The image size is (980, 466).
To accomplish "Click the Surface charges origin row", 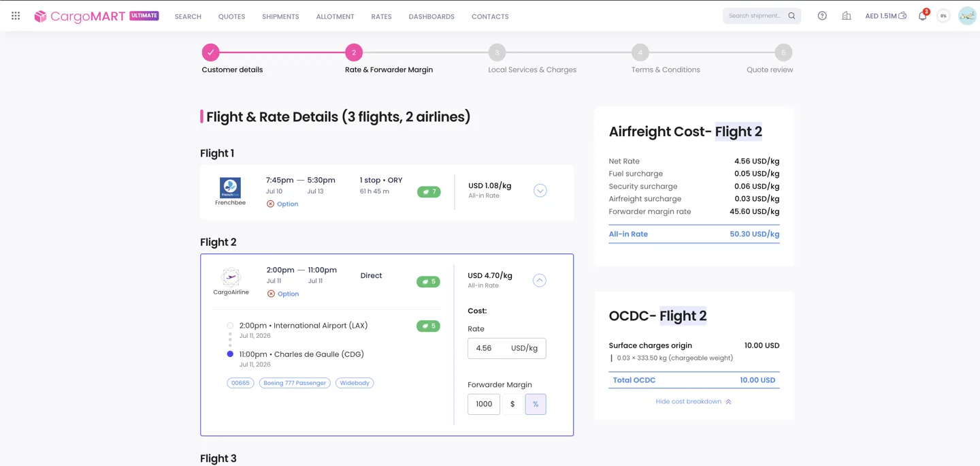I will [x=694, y=345].
